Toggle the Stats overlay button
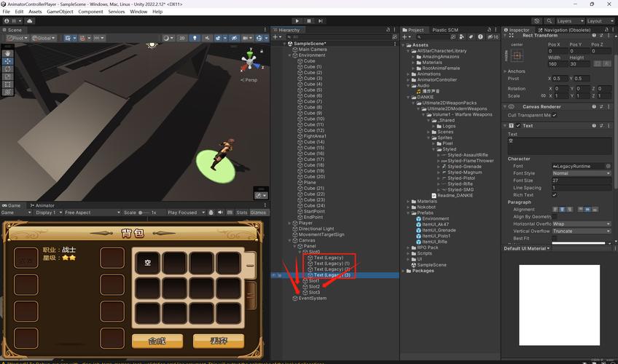Screen dimensions: 618x364 click(242, 213)
